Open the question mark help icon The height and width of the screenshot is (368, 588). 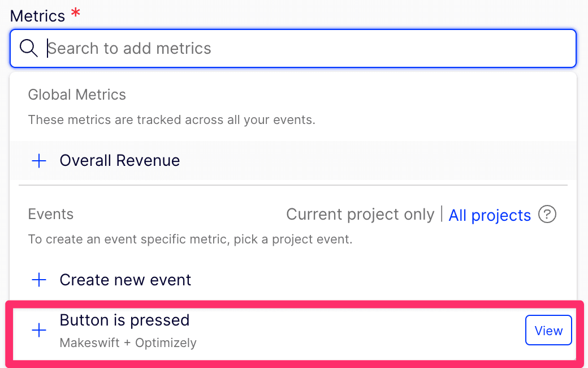(x=547, y=215)
